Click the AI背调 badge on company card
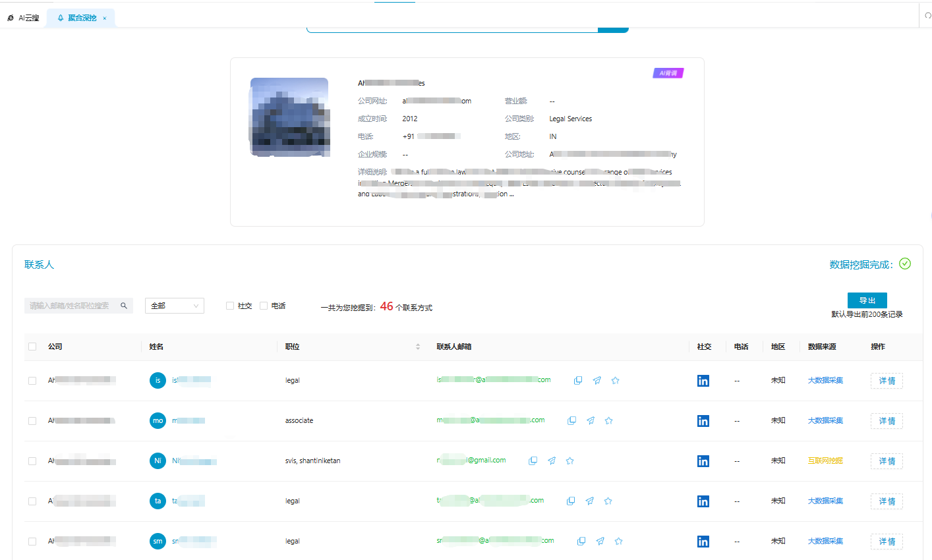 coord(668,73)
